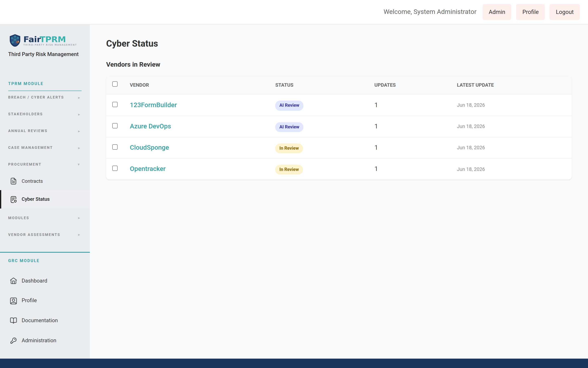This screenshot has width=588, height=368.
Task: Click the Logout button
Action: pos(565,12)
